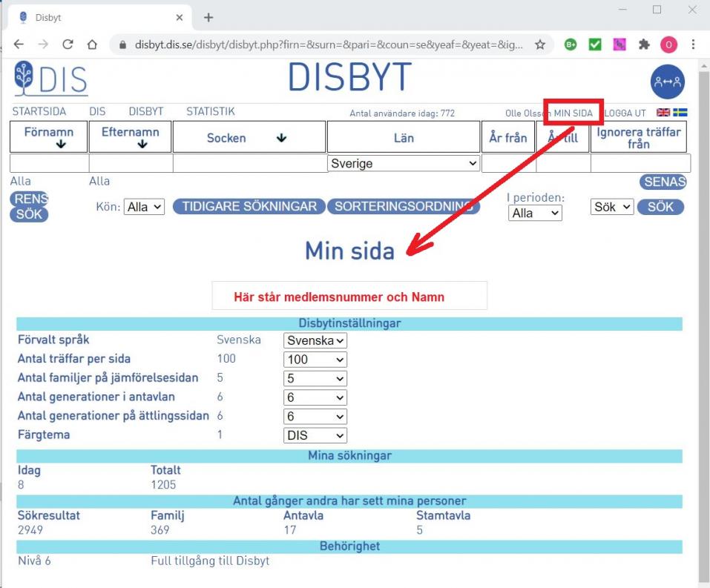Click the SORTERINGSORDNING button
Screen dimensions: 710x588
pyautogui.click(x=403, y=207)
